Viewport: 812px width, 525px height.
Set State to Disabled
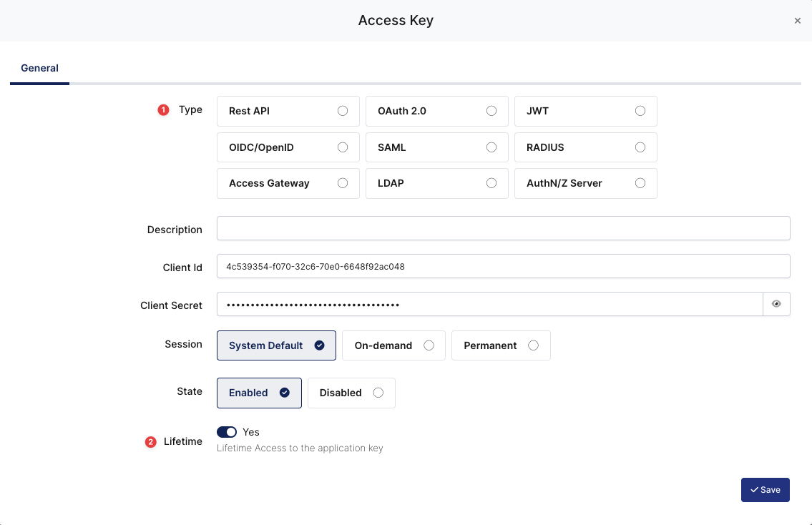click(351, 393)
